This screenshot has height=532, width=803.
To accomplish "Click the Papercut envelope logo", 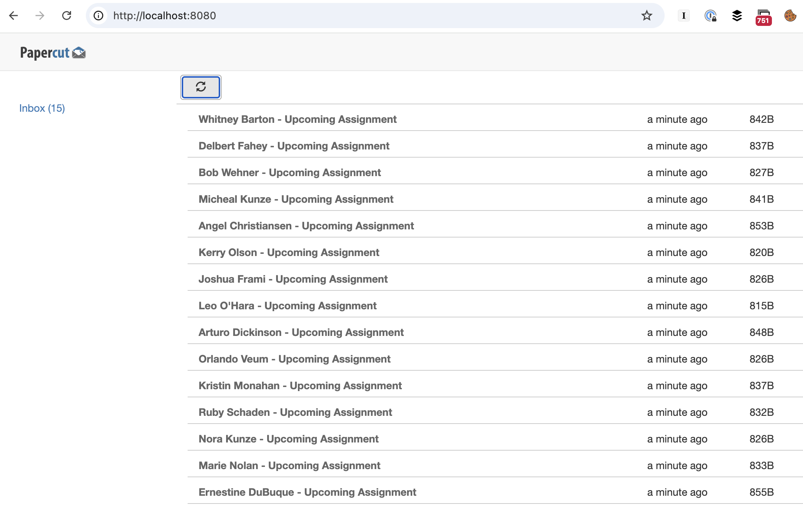I will (79, 53).
